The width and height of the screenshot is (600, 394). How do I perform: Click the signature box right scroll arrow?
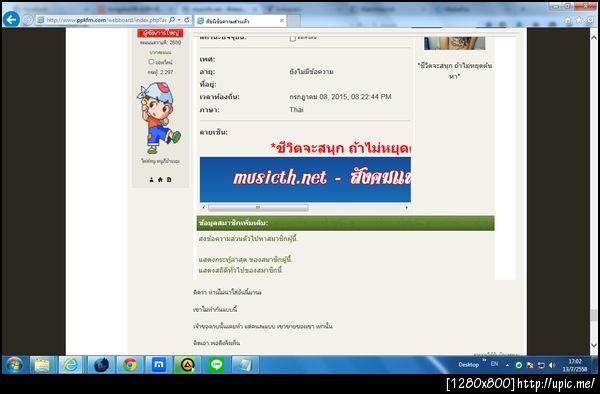(x=407, y=207)
